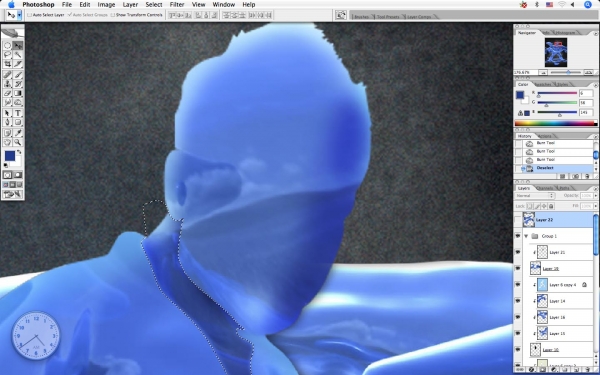The height and width of the screenshot is (375, 600).
Task: Hide Layer 14 using its eye icon
Action: click(518, 301)
